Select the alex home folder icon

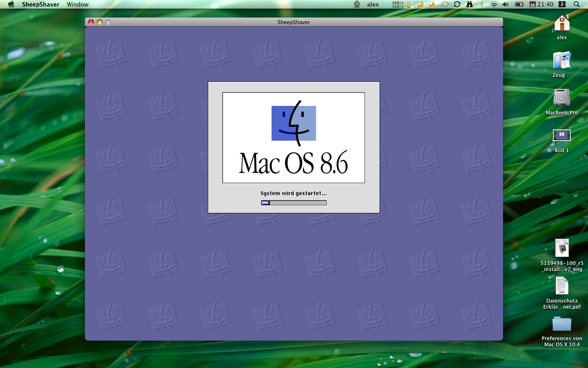(562, 23)
